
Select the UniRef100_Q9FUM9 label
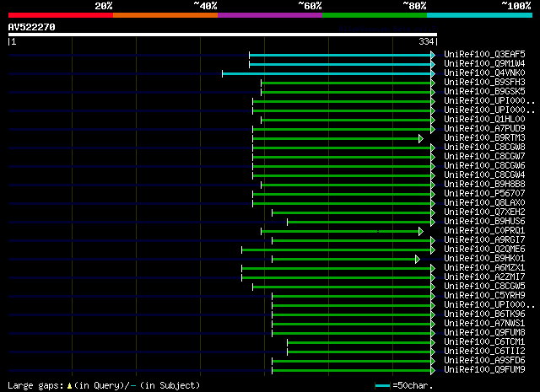click(x=484, y=370)
